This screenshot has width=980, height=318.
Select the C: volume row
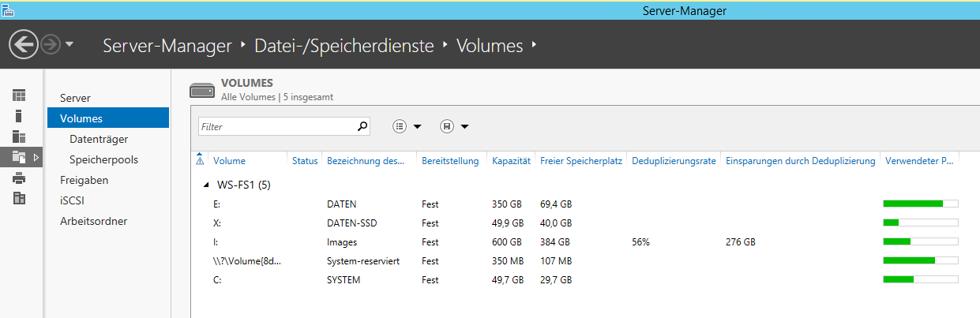click(x=577, y=279)
